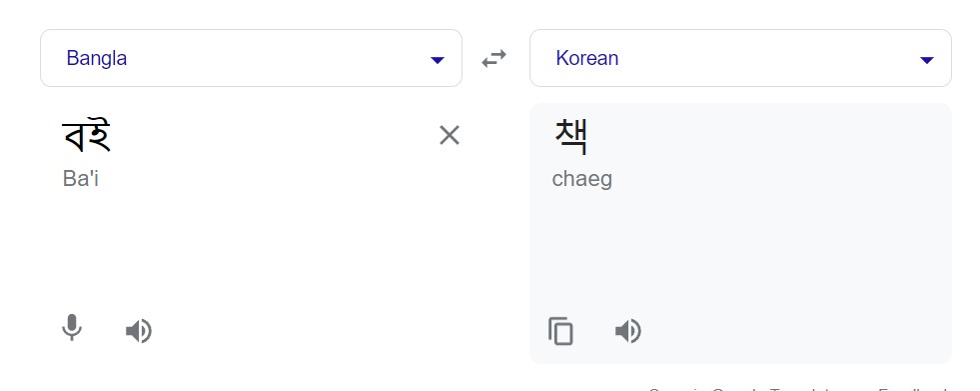Viewport: 980px width, 391px height.
Task: Listen to the Bangla source pronunciation
Action: click(x=139, y=331)
